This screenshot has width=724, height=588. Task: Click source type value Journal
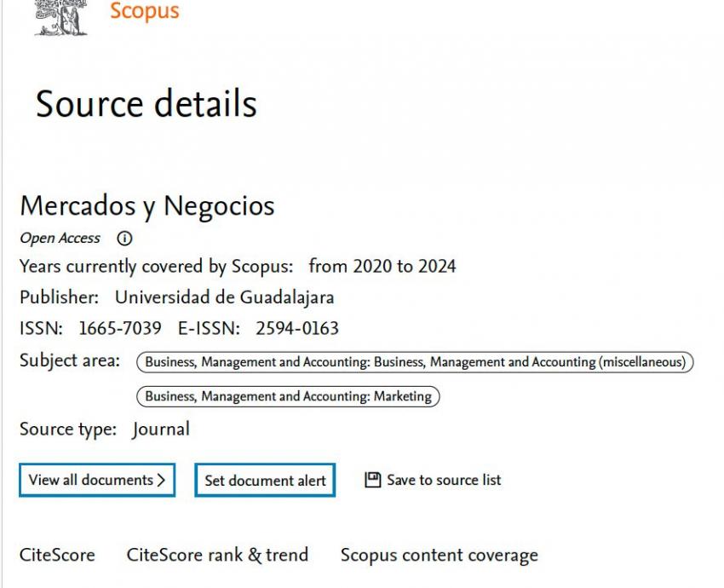point(161,429)
